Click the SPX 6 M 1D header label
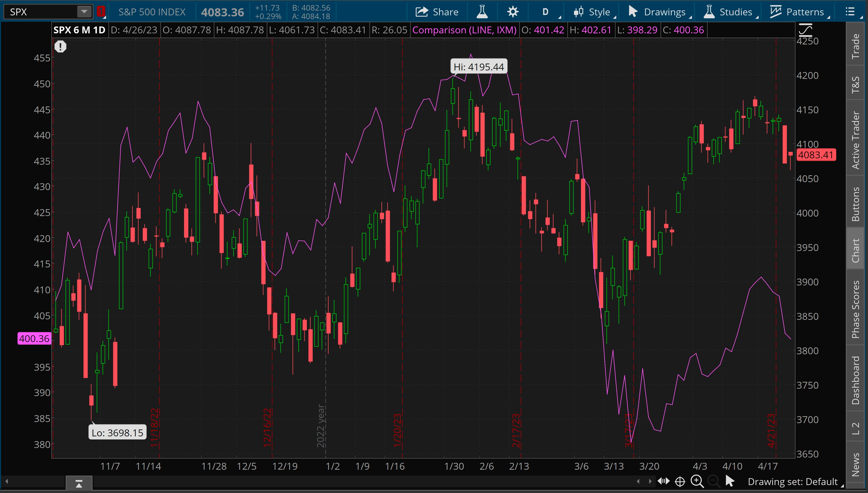Screen dimensions: 868x493 (x=80, y=30)
